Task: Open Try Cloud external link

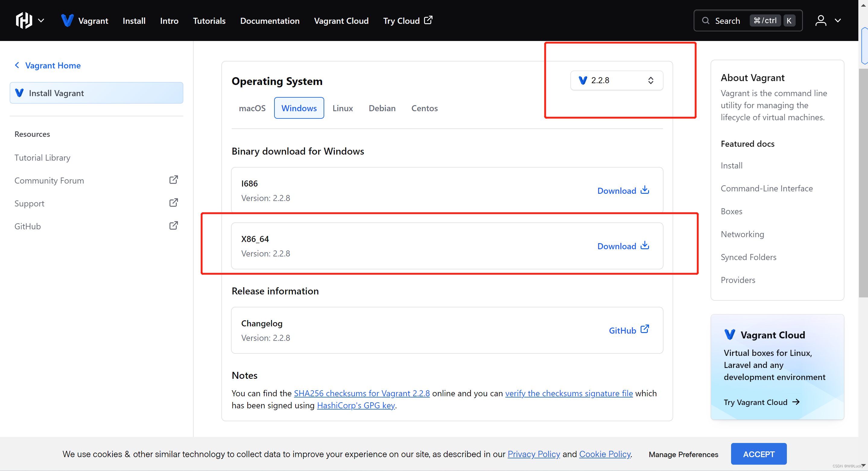Action: click(x=408, y=20)
